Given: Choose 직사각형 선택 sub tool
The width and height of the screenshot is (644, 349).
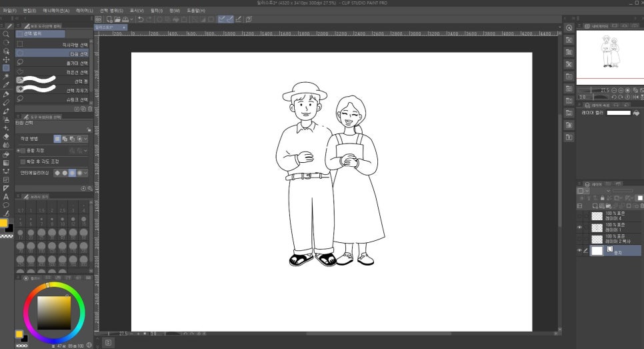Looking at the screenshot, I should coord(52,45).
